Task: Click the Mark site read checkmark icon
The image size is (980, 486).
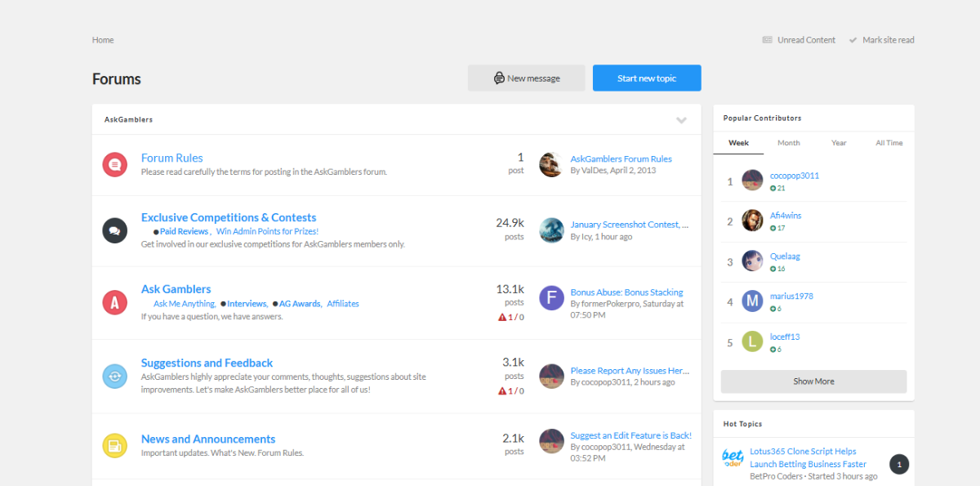Action: click(x=853, y=40)
